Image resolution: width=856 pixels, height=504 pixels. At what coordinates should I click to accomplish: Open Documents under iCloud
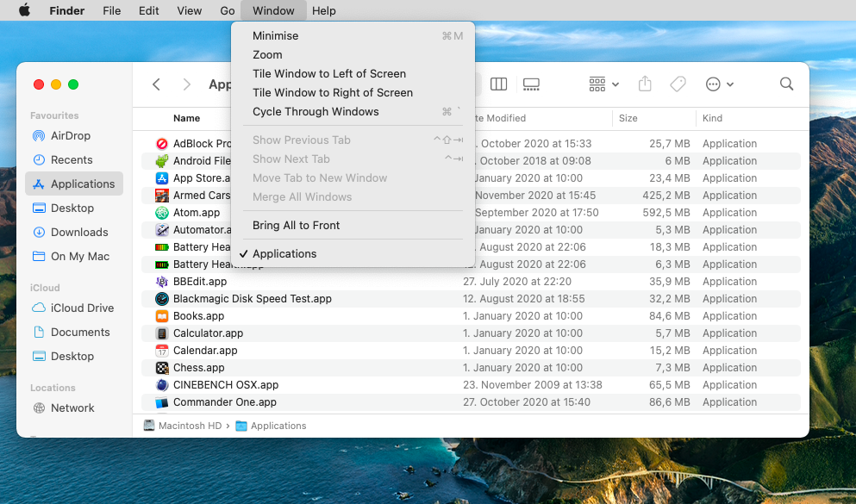[x=73, y=333]
